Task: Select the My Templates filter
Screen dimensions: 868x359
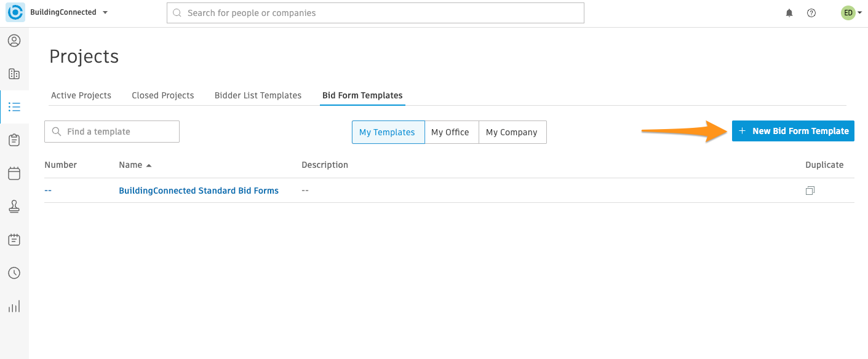Action: (x=388, y=132)
